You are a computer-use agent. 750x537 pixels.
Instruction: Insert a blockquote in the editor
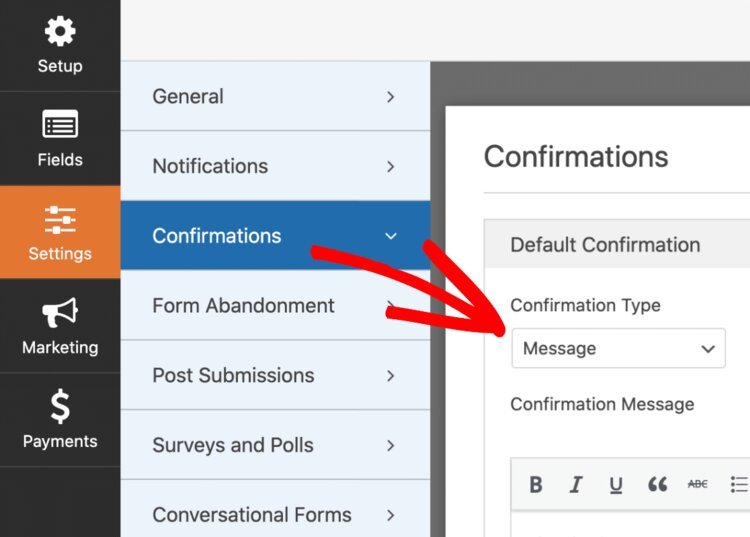pos(657,485)
